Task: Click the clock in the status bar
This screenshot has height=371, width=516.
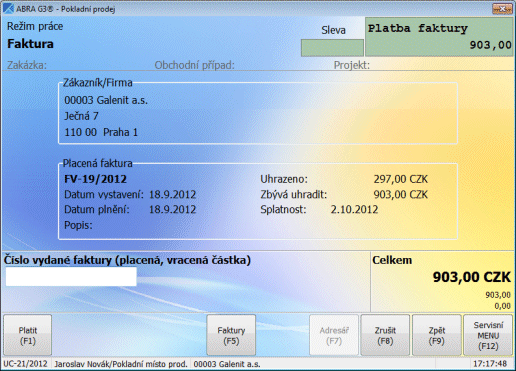Action: point(490,363)
